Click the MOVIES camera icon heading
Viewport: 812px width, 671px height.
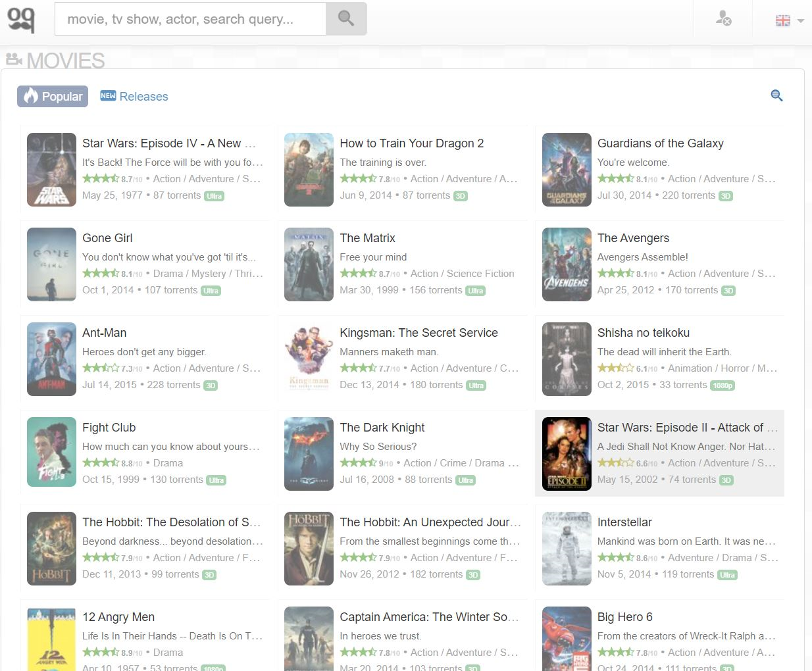(x=14, y=59)
